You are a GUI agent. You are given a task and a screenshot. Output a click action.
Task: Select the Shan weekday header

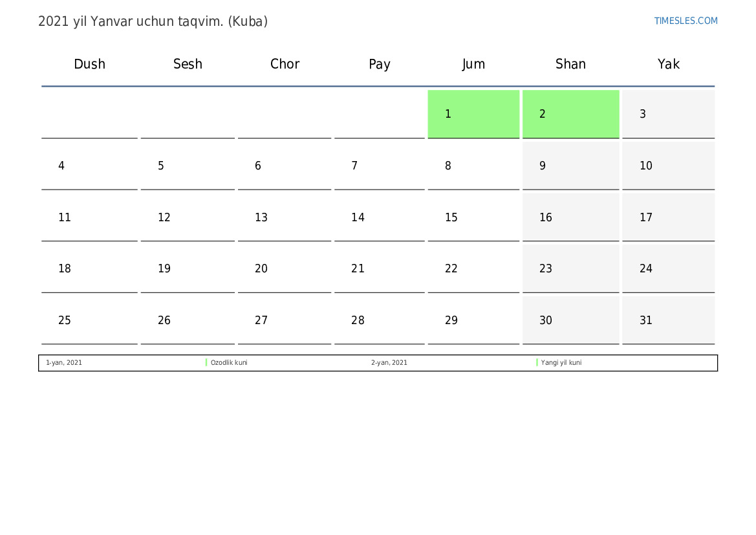coord(570,64)
